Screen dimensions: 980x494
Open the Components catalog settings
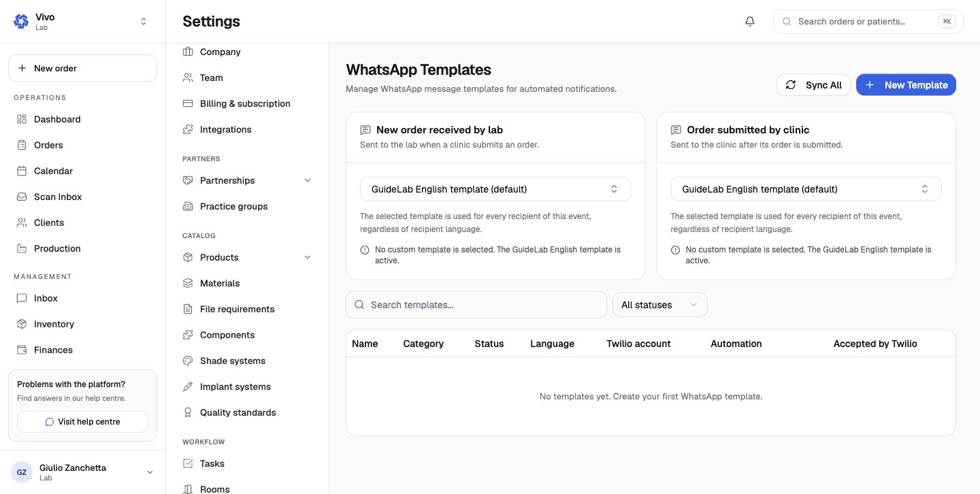pyautogui.click(x=247, y=335)
